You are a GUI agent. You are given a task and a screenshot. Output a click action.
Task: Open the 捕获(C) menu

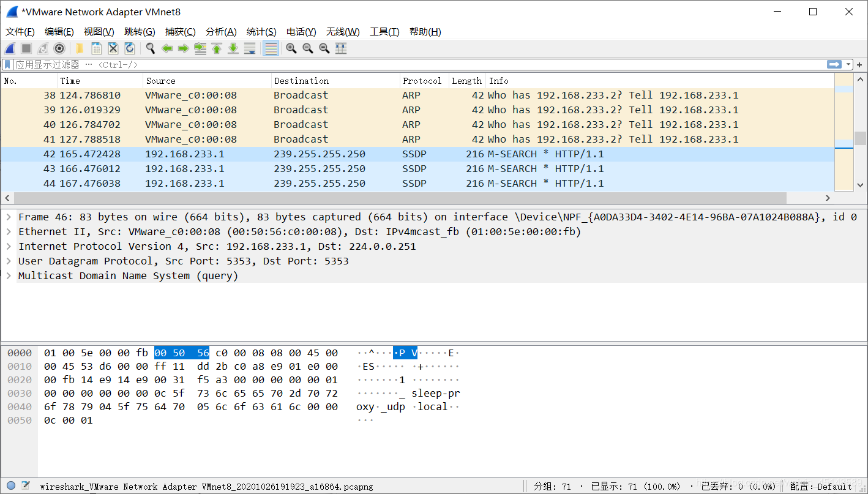click(x=181, y=32)
